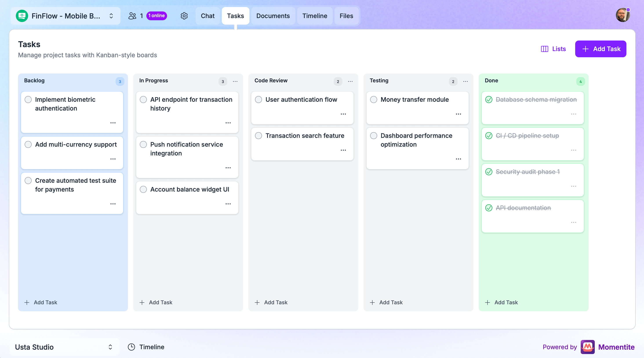This screenshot has height=358, width=644.
Task: Mark 'Implement biometric authentication' as complete
Action: pos(28,99)
